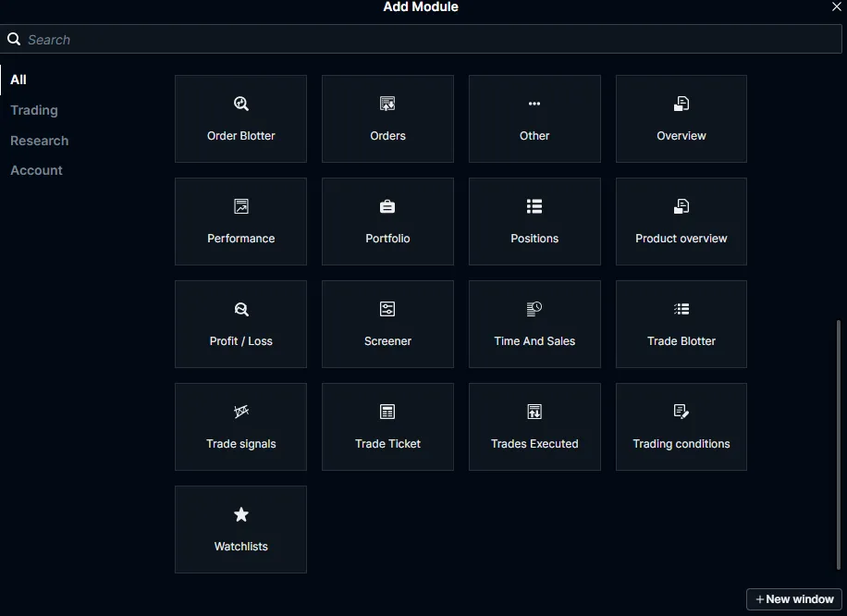Click the "Performance" label text
The image size is (847, 616).
pos(241,239)
